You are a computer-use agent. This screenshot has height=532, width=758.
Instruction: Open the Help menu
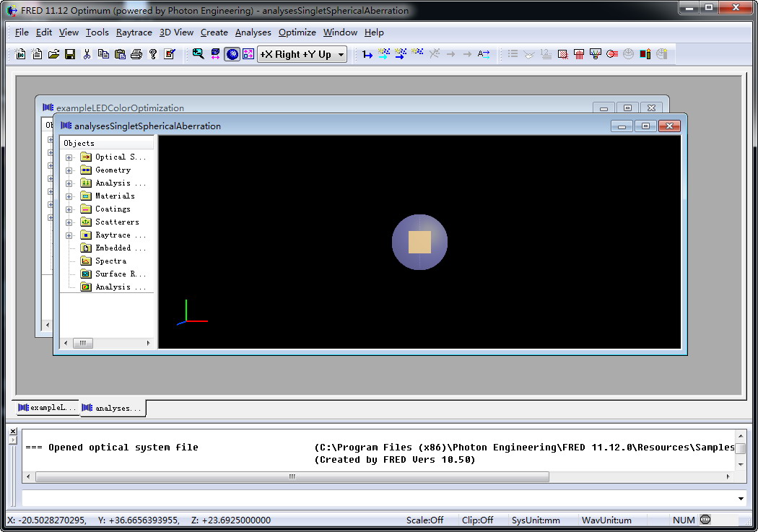pyautogui.click(x=374, y=32)
